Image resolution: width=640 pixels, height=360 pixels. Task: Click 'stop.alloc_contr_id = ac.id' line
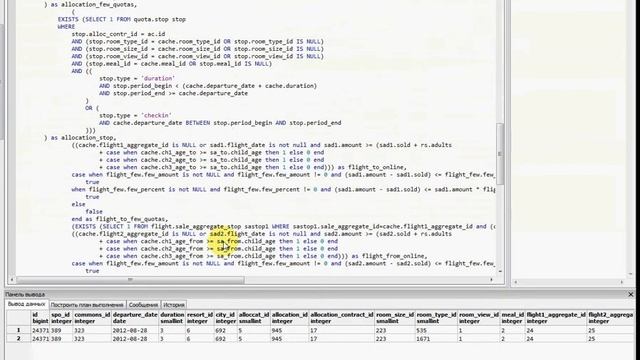coord(118,34)
